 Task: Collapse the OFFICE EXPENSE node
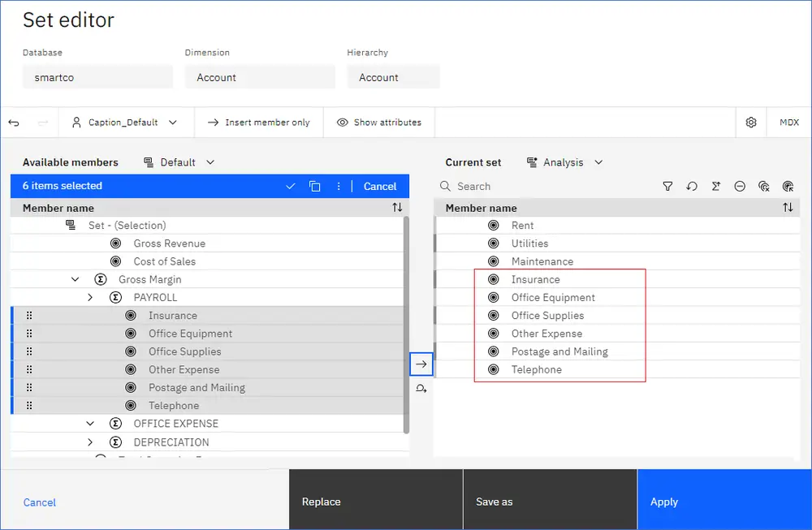pos(90,424)
